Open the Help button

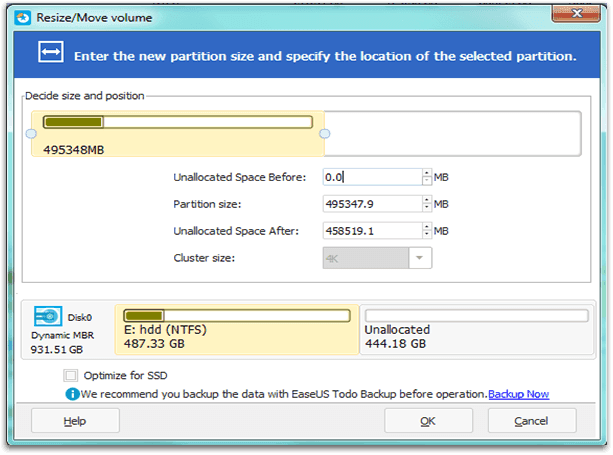point(75,421)
